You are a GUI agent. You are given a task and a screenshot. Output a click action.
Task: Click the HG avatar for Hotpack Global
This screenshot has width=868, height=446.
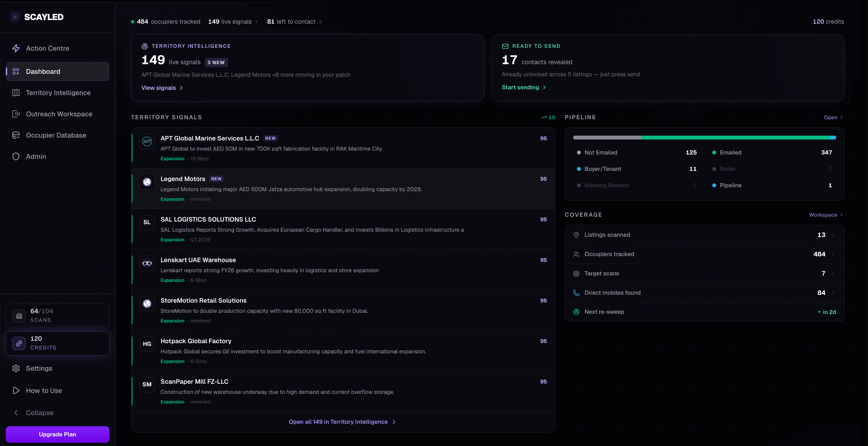(147, 344)
